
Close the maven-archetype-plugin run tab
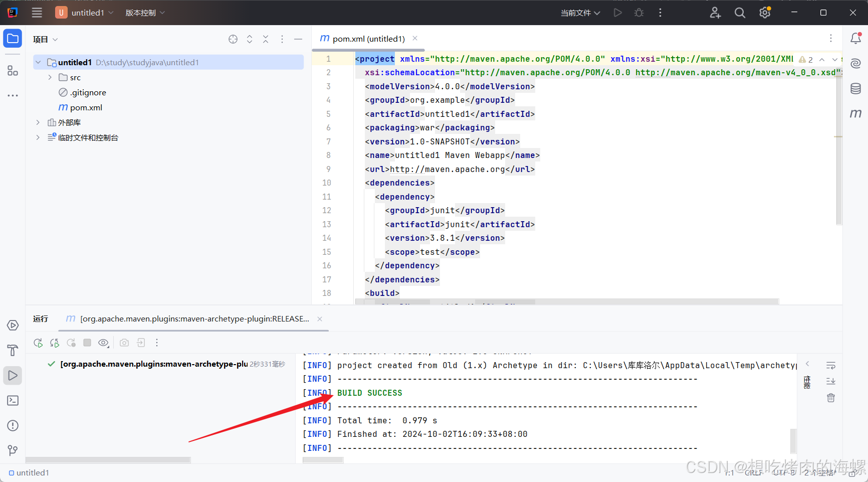320,319
